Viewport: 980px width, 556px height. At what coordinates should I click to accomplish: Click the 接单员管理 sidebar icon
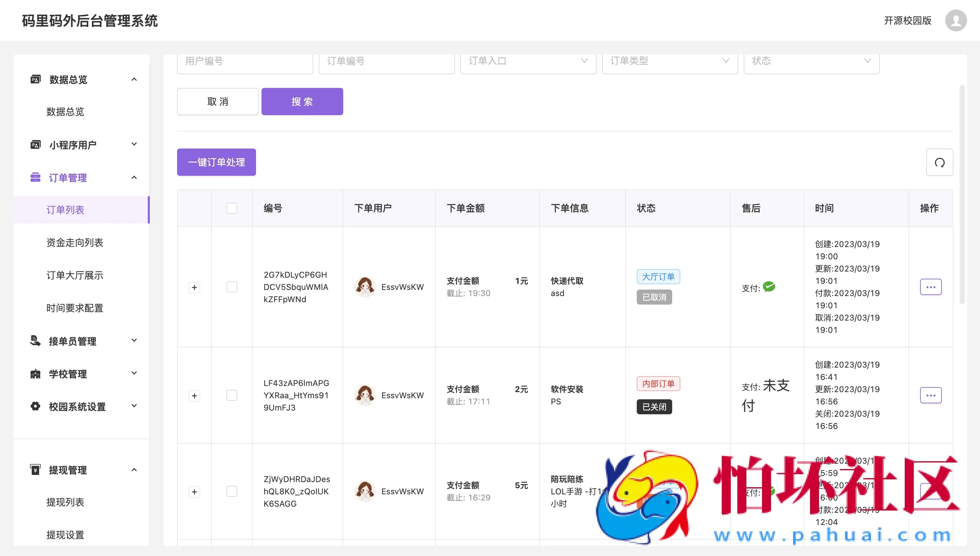coord(35,341)
